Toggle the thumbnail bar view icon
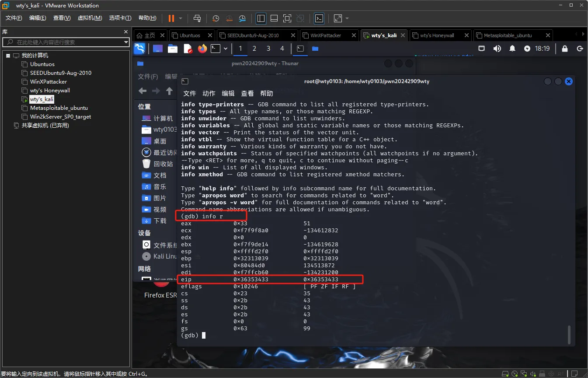The width and height of the screenshot is (588, 378). point(274,18)
